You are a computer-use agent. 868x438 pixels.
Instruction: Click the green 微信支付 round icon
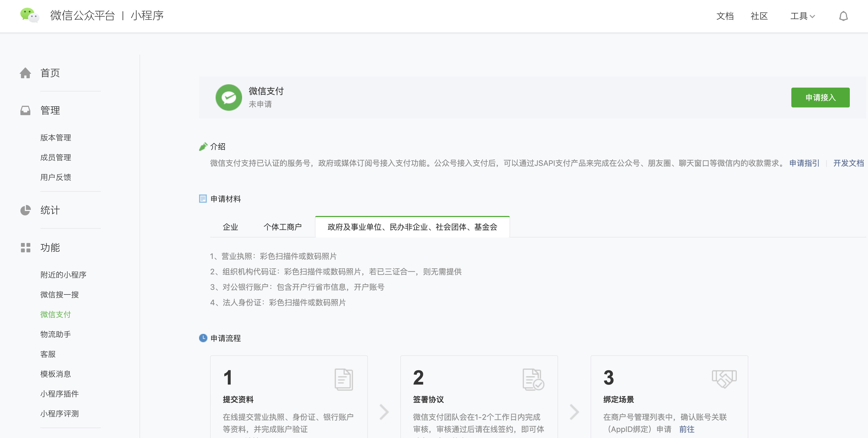[229, 98]
